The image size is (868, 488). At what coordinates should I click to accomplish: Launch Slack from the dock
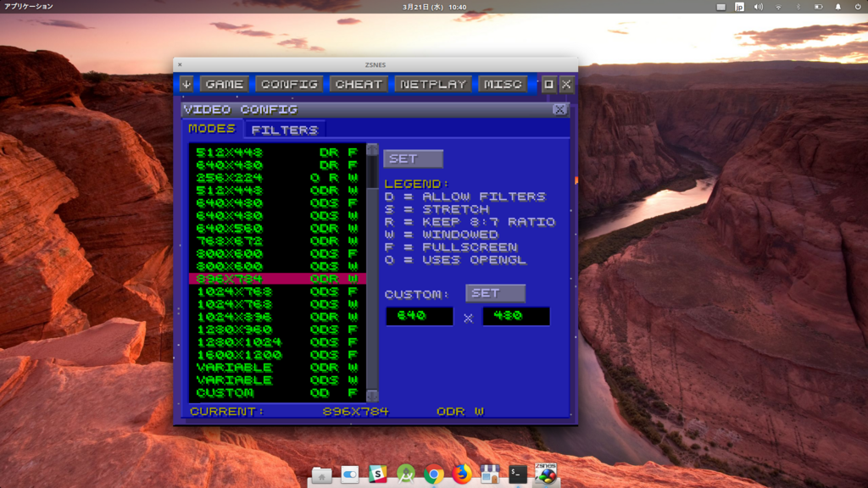tap(377, 474)
